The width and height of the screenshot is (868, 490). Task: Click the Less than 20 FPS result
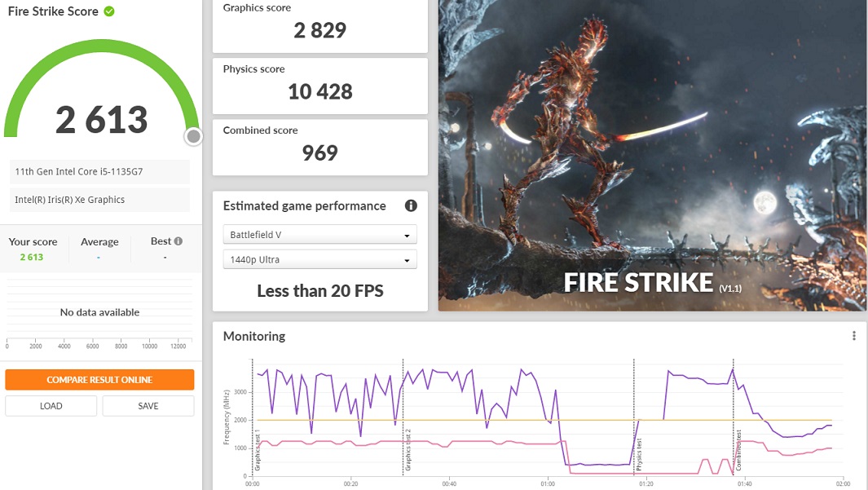coord(320,291)
